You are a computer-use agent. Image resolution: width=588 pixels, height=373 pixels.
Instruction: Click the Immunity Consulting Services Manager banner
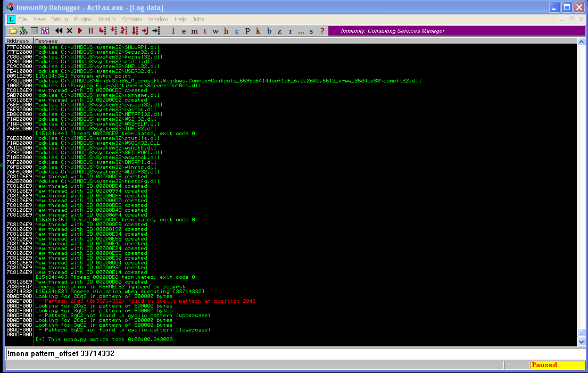[457, 31]
